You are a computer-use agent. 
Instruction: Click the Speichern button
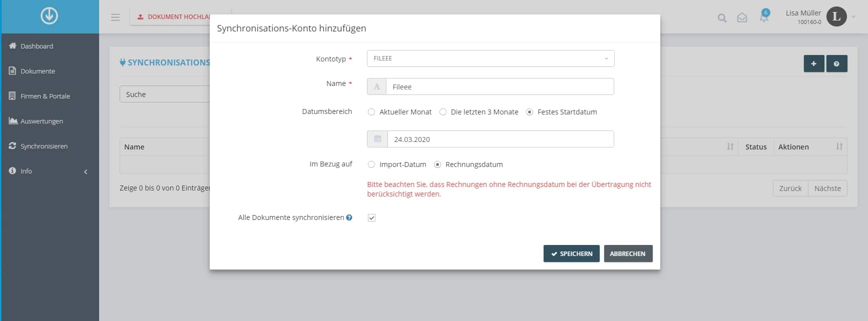pyautogui.click(x=572, y=253)
